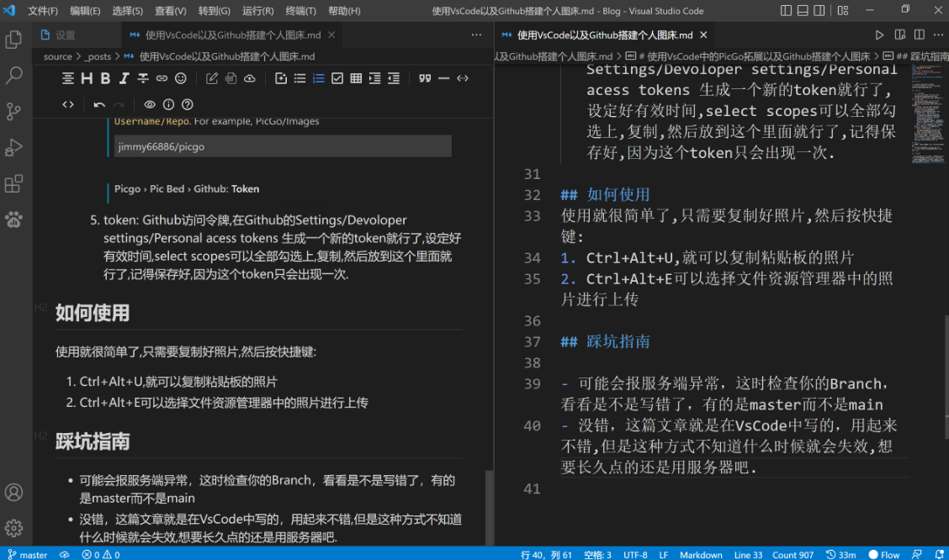Insert an unordered bullet list

pos(300,78)
